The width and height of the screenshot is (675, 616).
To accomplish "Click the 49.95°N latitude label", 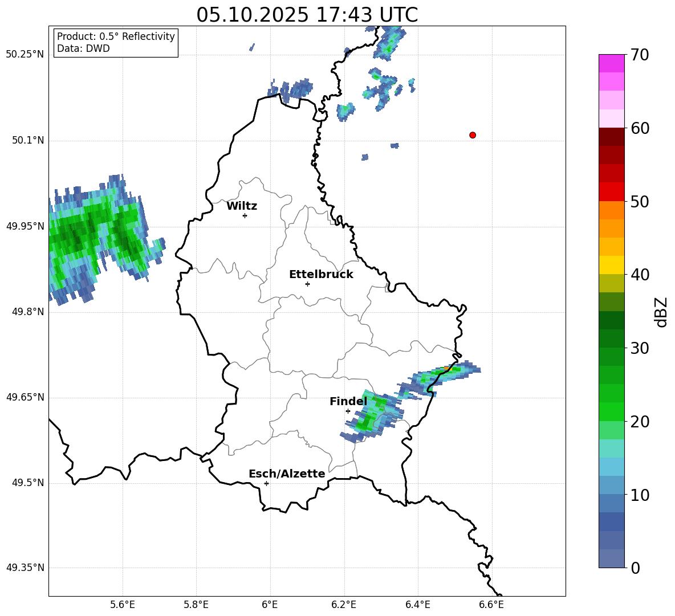I will [25, 226].
